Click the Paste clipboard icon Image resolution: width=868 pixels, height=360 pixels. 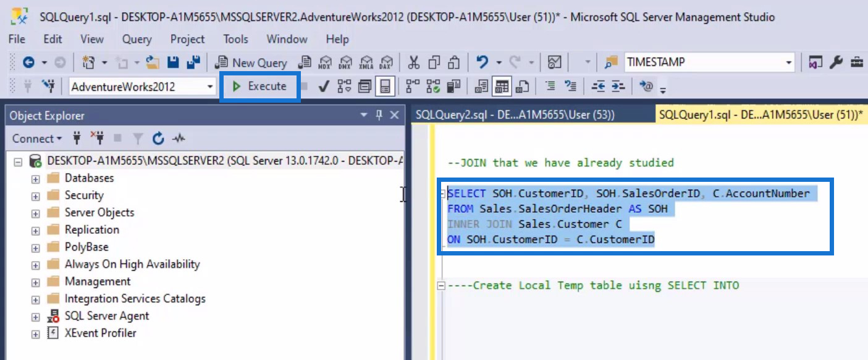(x=453, y=62)
